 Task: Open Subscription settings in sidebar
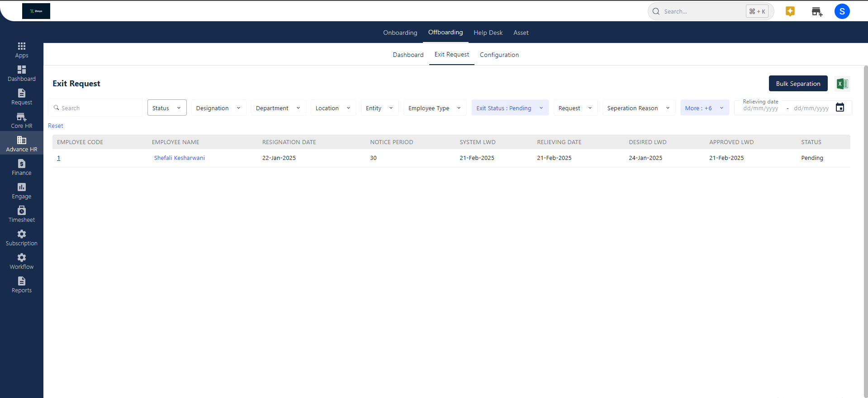point(22,238)
